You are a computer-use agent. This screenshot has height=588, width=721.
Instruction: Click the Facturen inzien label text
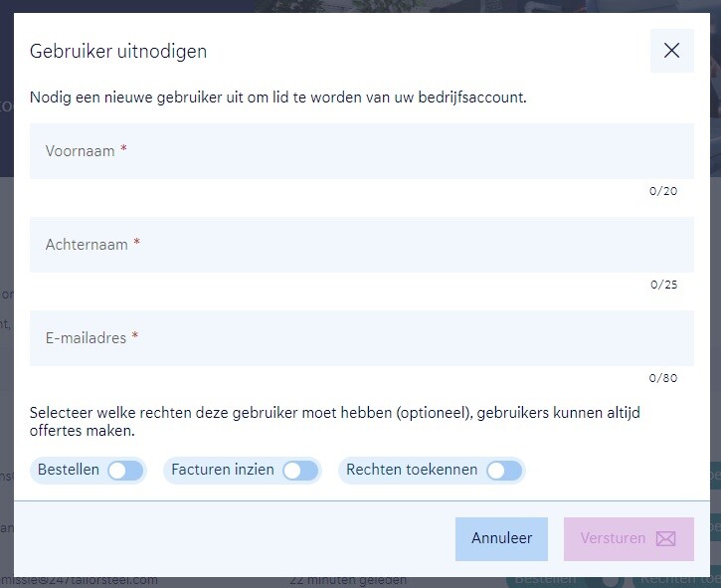[x=223, y=470]
